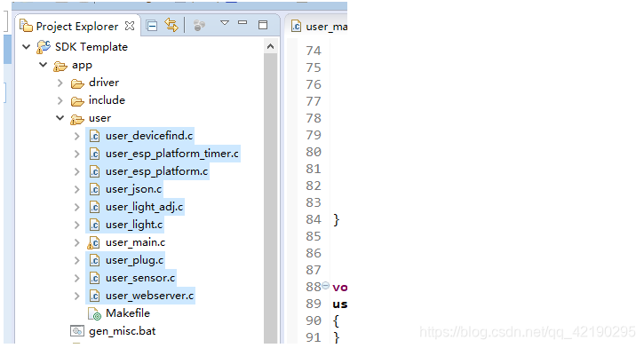
Task: Expand user_light_adj.c outline arrow
Action: click(x=76, y=207)
